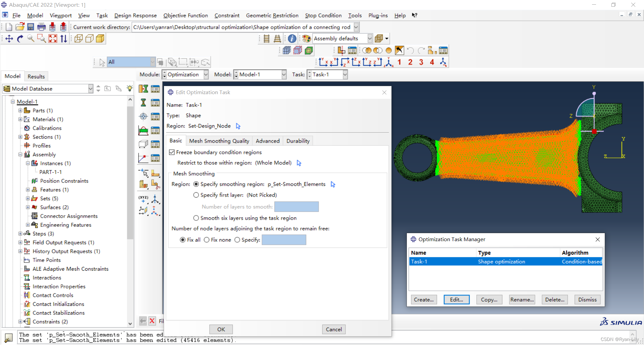Click Dismiss in Optimization Task Manager

pos(587,300)
